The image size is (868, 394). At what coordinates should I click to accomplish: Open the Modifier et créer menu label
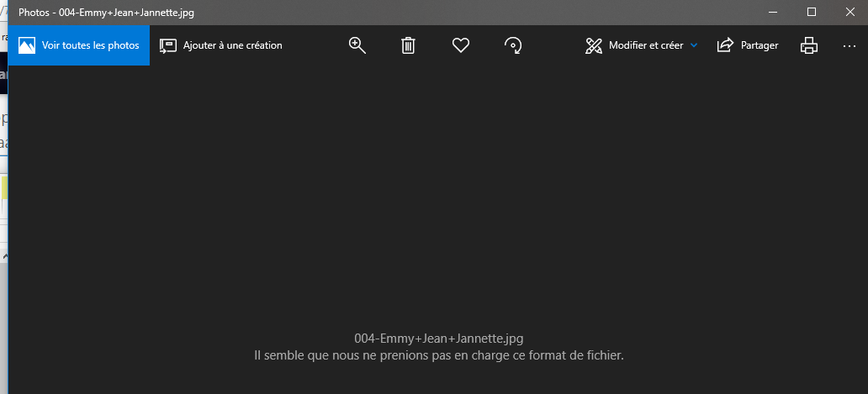[646, 45]
